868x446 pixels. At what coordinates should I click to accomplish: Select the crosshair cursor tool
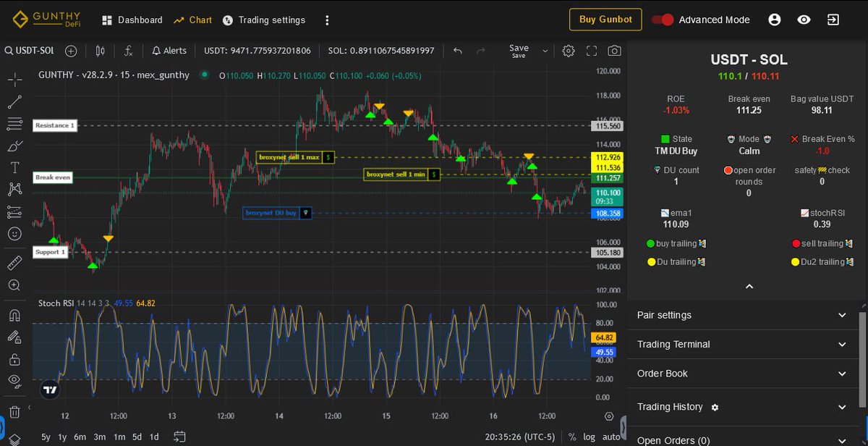pyautogui.click(x=14, y=80)
